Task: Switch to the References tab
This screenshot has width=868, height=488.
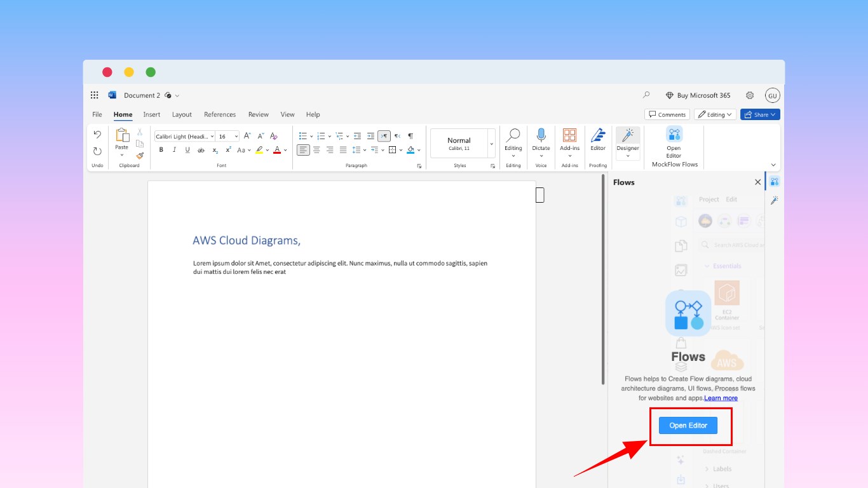Action: click(220, 114)
